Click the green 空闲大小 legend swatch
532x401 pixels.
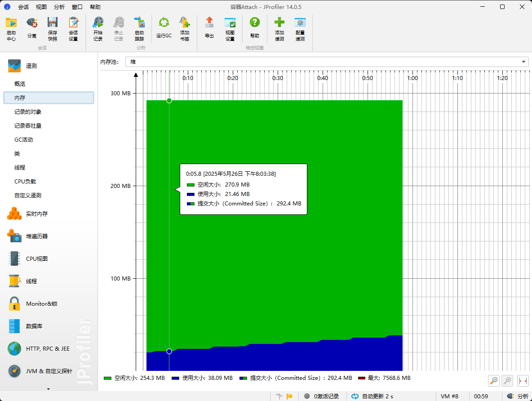107,378
